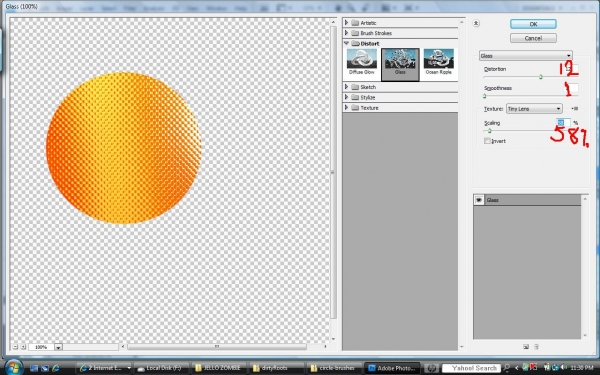Click the search magnifier icon in taskbar
Screen dimensions: 600x375
(x=507, y=368)
